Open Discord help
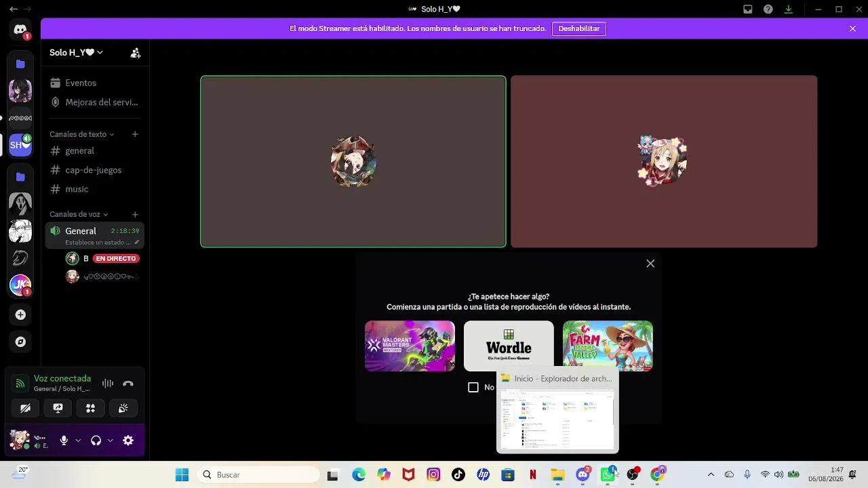This screenshot has width=868, height=488. tap(768, 9)
